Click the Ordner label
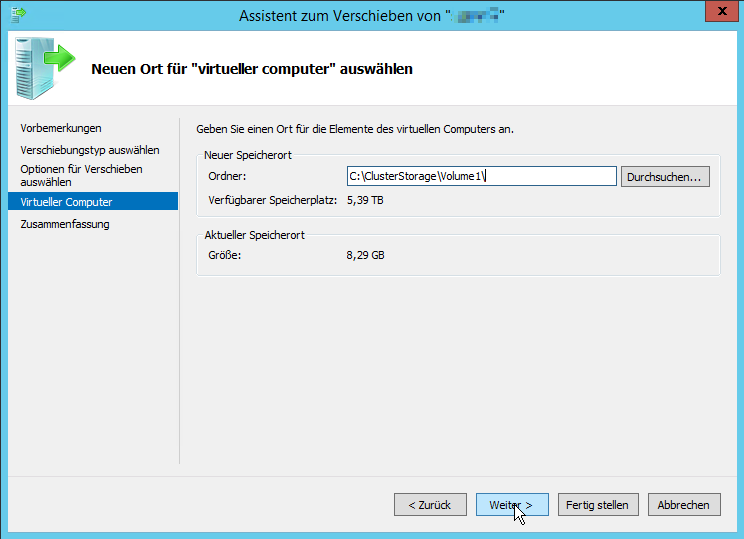The height and width of the screenshot is (539, 744). coord(227,177)
